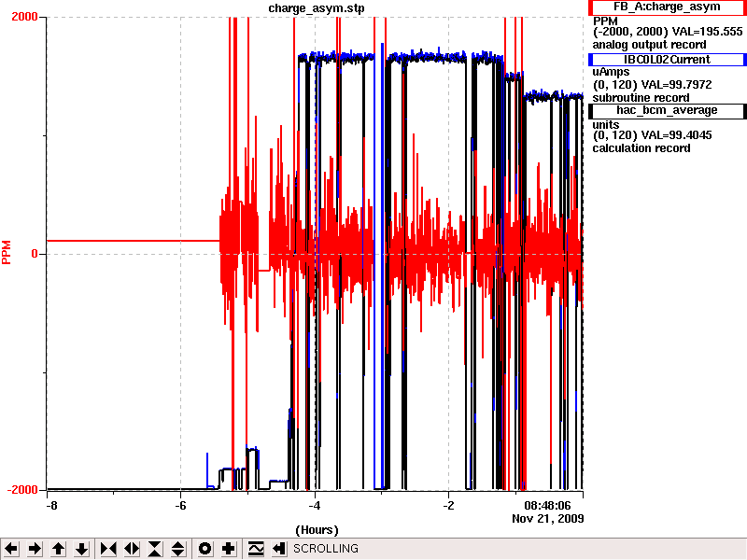The height and width of the screenshot is (560, 747).
Task: Click the 'units' label under hac_bcm_average
Action: pyautogui.click(x=605, y=125)
